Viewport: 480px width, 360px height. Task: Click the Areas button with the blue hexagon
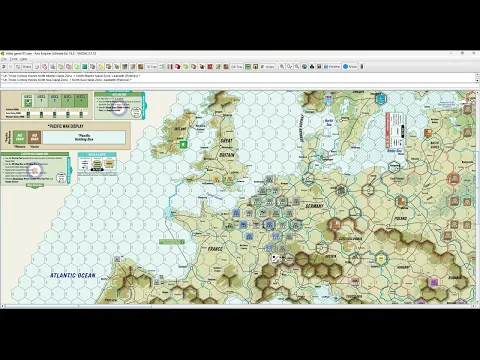[x=350, y=67]
